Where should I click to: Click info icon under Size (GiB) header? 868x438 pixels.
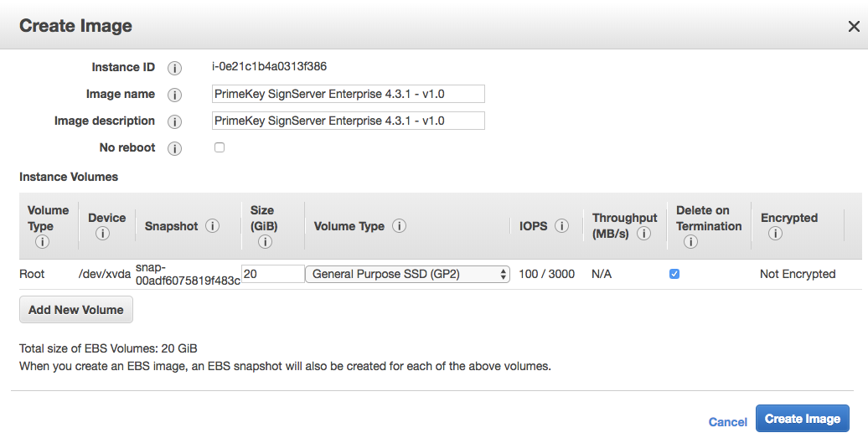[265, 242]
